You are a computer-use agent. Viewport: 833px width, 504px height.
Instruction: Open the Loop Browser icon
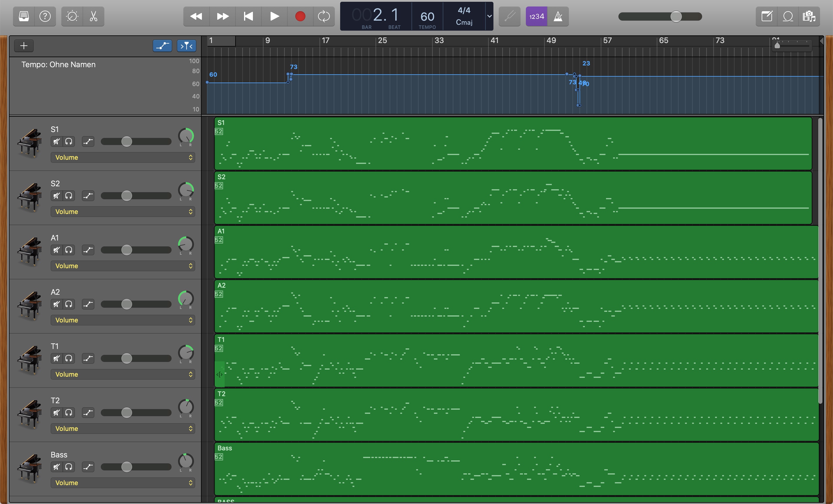(788, 16)
